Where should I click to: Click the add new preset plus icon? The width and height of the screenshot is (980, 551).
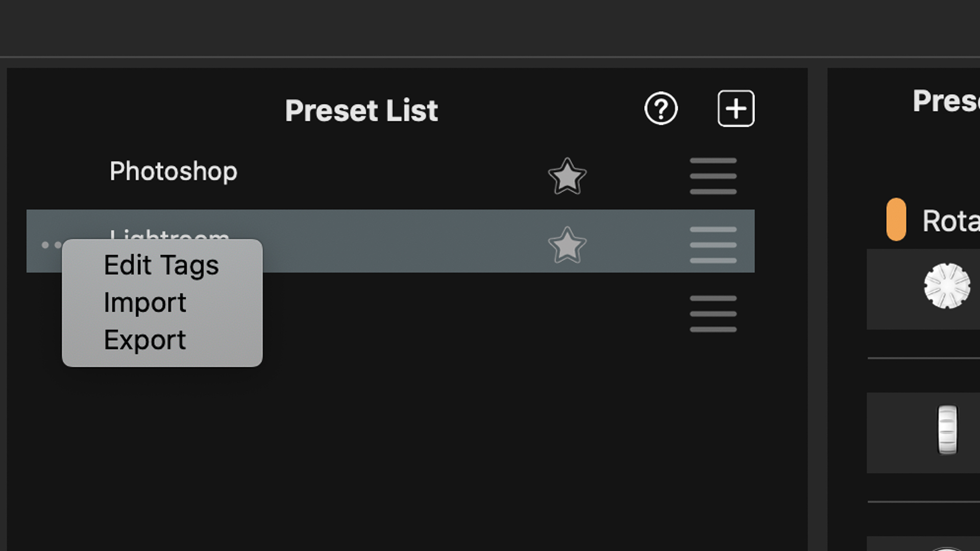(x=736, y=109)
